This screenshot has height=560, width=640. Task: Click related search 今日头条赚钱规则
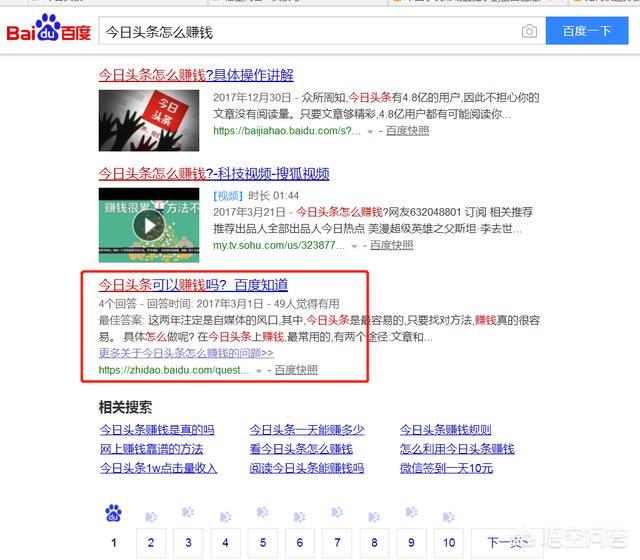point(446,430)
